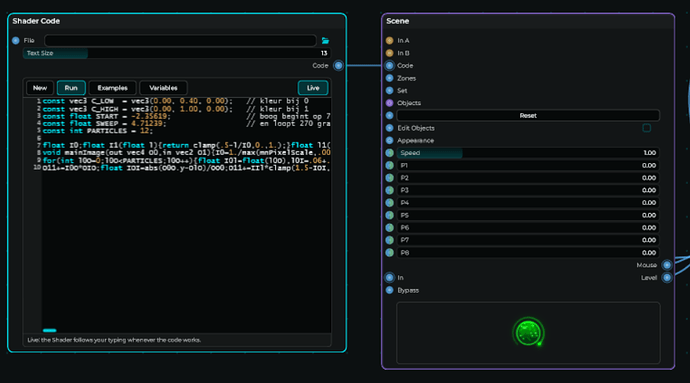Click the Set input port
This screenshot has height=383, width=690.
(389, 90)
